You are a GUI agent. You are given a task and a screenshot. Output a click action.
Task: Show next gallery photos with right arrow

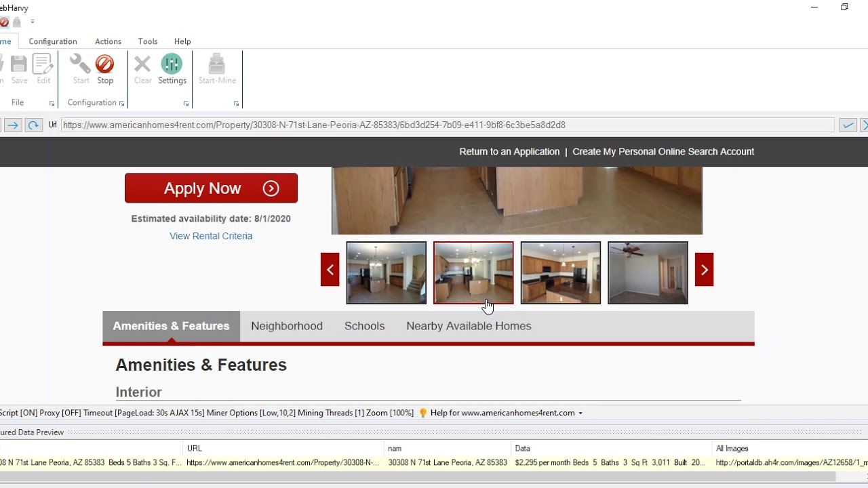click(705, 270)
